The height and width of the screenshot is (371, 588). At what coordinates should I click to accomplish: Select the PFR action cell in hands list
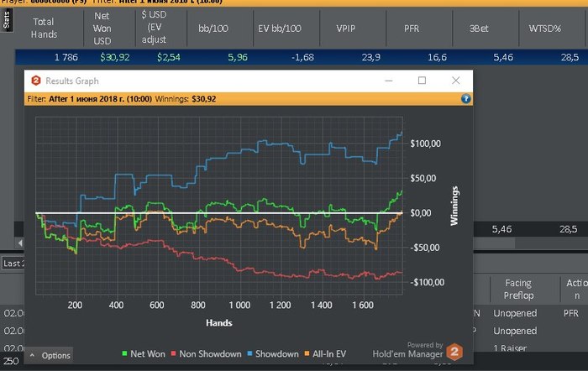pyautogui.click(x=570, y=313)
